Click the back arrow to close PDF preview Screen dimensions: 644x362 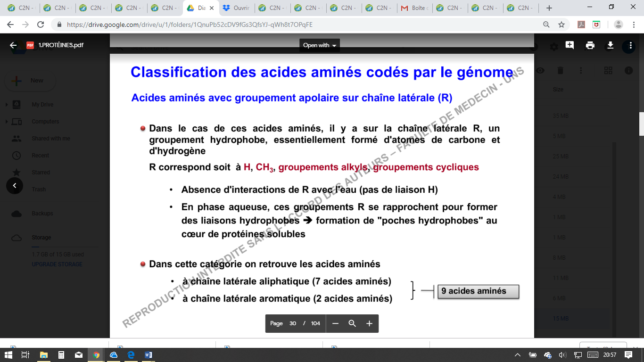(x=13, y=45)
